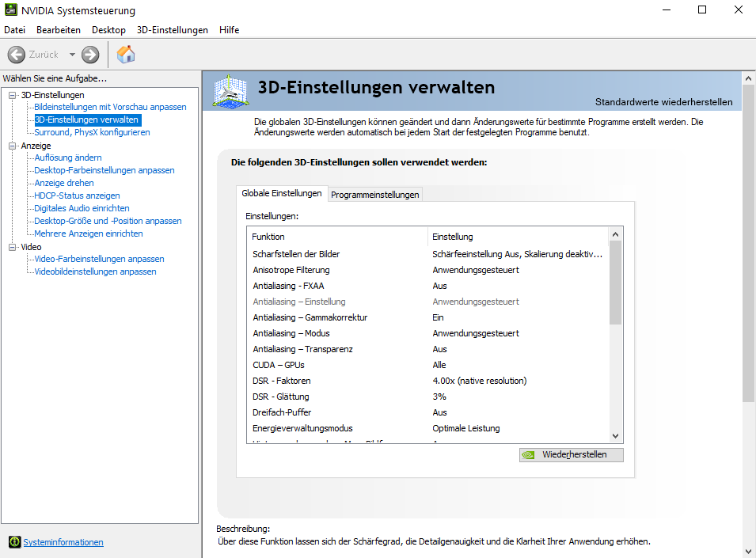
Task: Click main panel scroll-up arrow
Action: [748, 78]
